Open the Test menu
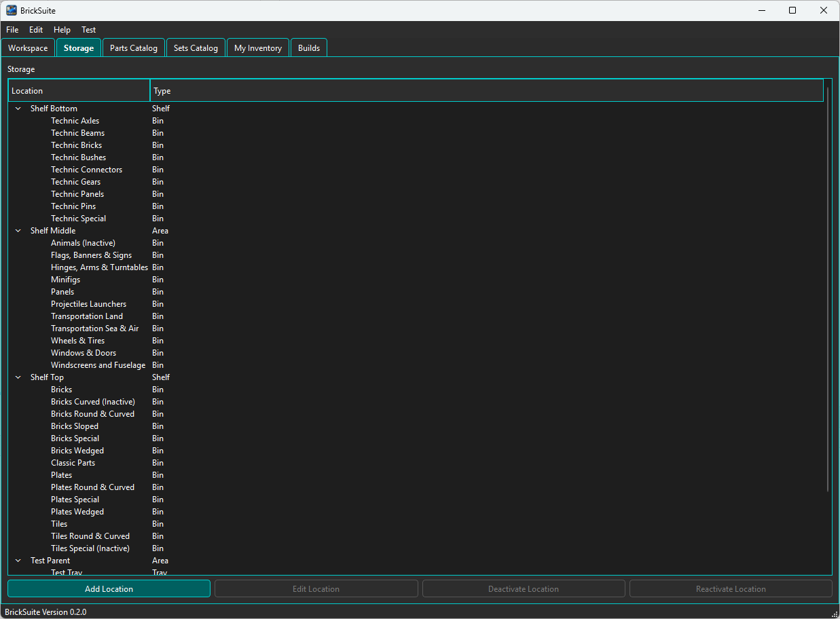This screenshot has width=840, height=619. pos(89,30)
